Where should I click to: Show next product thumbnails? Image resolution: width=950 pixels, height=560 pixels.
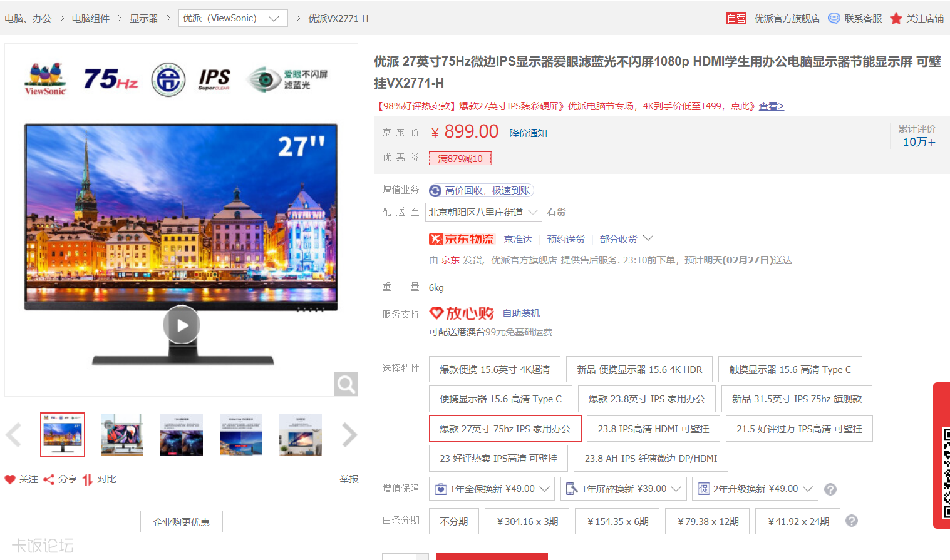[x=349, y=435]
